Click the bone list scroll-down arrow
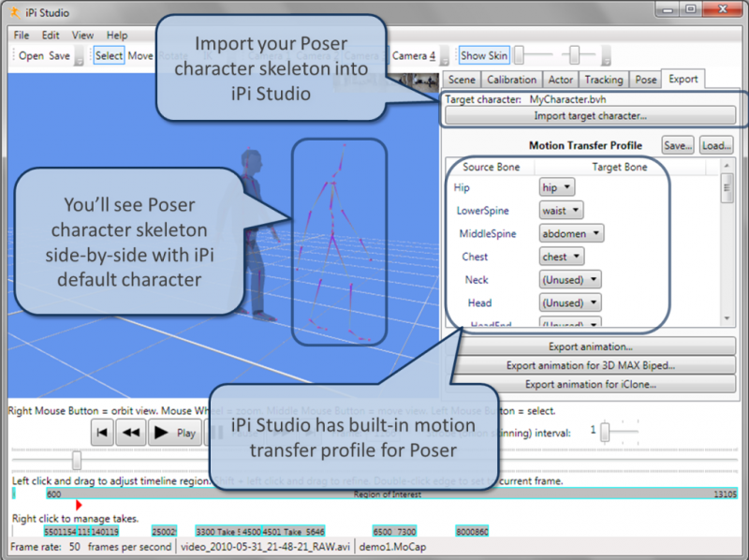The height and width of the screenshot is (560, 749). [727, 318]
